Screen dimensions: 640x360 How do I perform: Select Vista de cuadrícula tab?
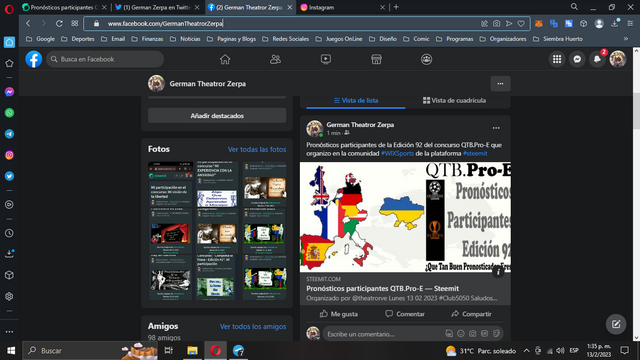tap(454, 100)
